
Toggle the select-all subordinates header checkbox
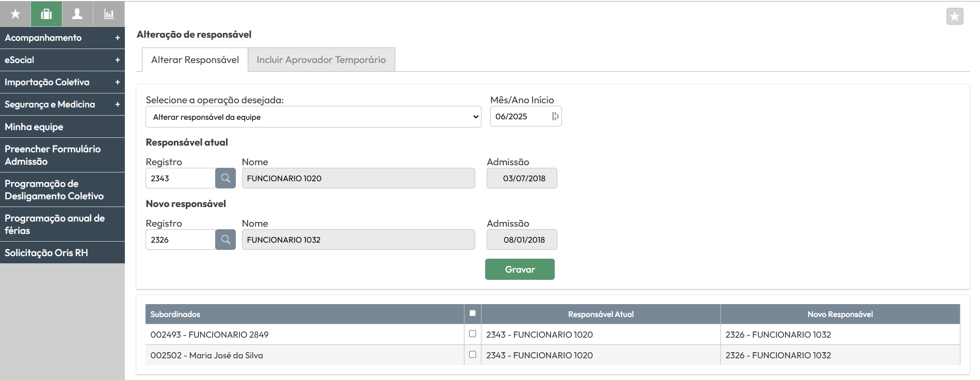pos(472,313)
